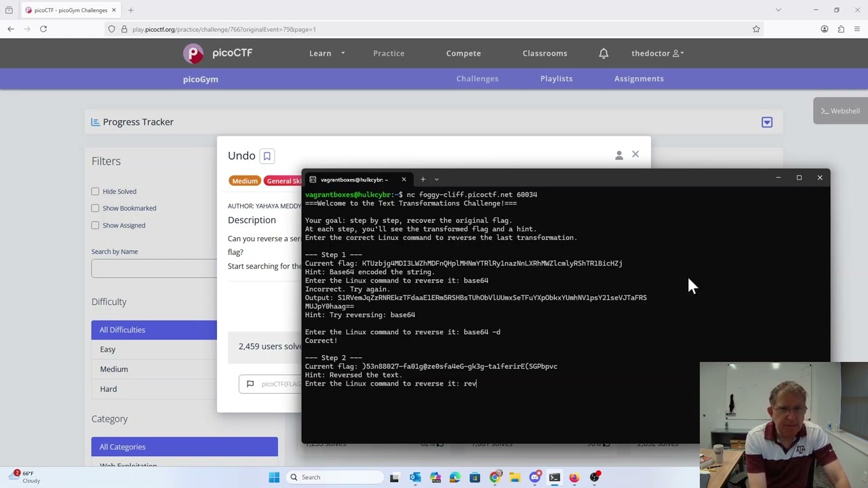868x488 pixels.
Task: Close the vagrantboxes terminal tab
Action: click(x=403, y=180)
